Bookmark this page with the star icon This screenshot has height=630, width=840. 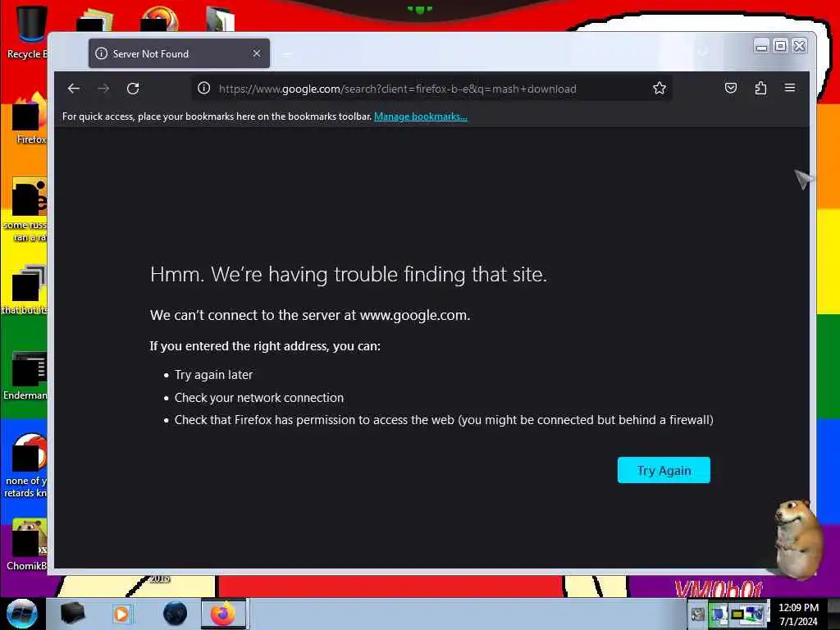[x=659, y=88]
